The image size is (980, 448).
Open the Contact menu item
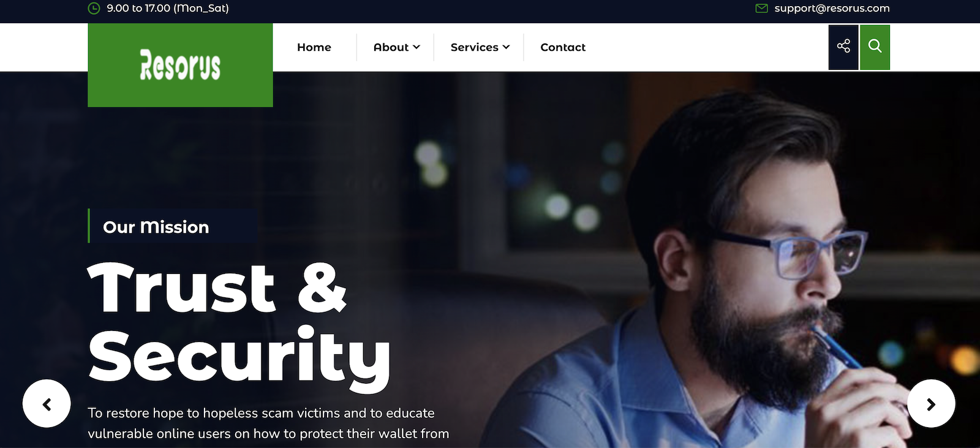[563, 47]
